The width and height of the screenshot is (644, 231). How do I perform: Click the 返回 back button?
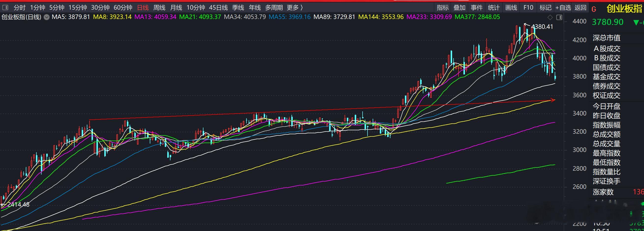coord(580,8)
